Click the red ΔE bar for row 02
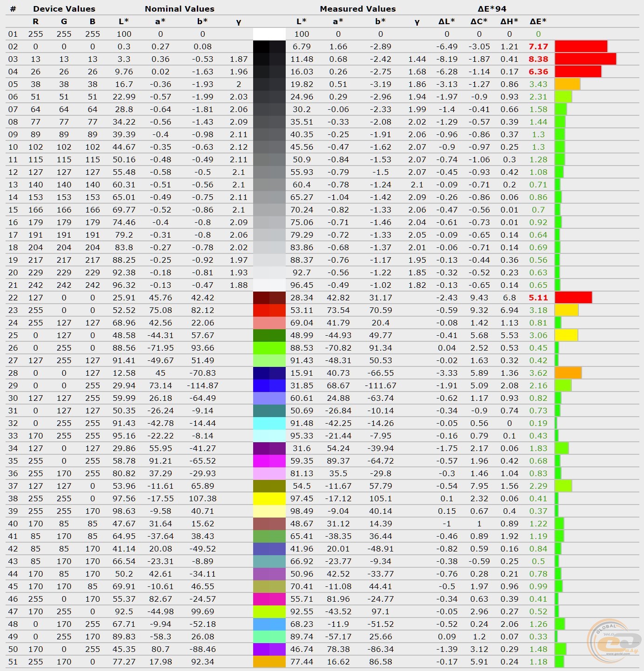This screenshot has width=644, height=671. pyautogui.click(x=581, y=47)
